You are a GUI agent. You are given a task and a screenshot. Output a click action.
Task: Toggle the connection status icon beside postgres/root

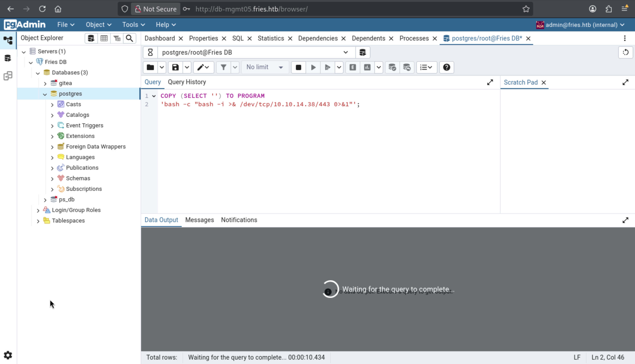click(x=150, y=52)
